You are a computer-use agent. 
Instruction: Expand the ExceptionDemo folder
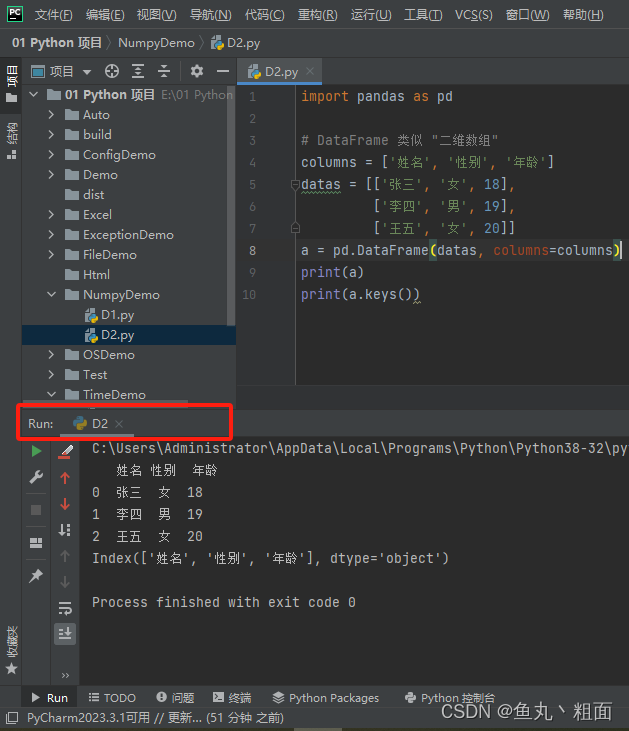tap(51, 234)
